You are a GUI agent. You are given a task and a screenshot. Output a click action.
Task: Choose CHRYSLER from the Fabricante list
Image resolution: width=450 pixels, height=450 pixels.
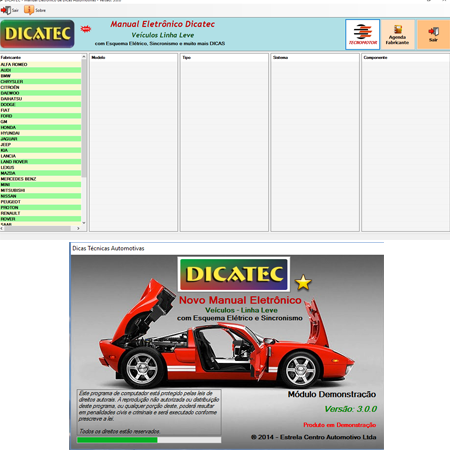coord(40,81)
